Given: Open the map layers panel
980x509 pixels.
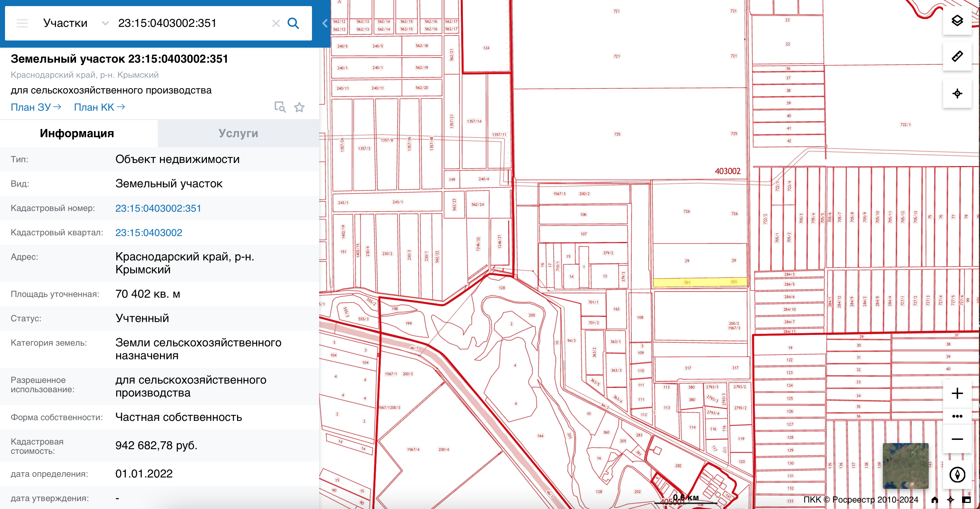Looking at the screenshot, I should pyautogui.click(x=957, y=20).
